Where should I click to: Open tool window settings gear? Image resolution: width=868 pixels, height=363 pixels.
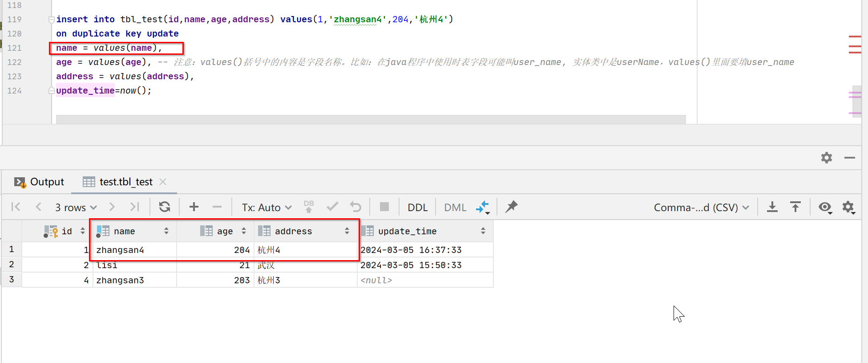coord(827,158)
